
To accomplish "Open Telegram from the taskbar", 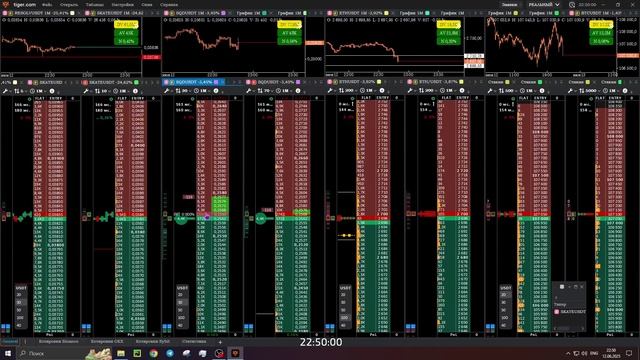I will pos(170,353).
